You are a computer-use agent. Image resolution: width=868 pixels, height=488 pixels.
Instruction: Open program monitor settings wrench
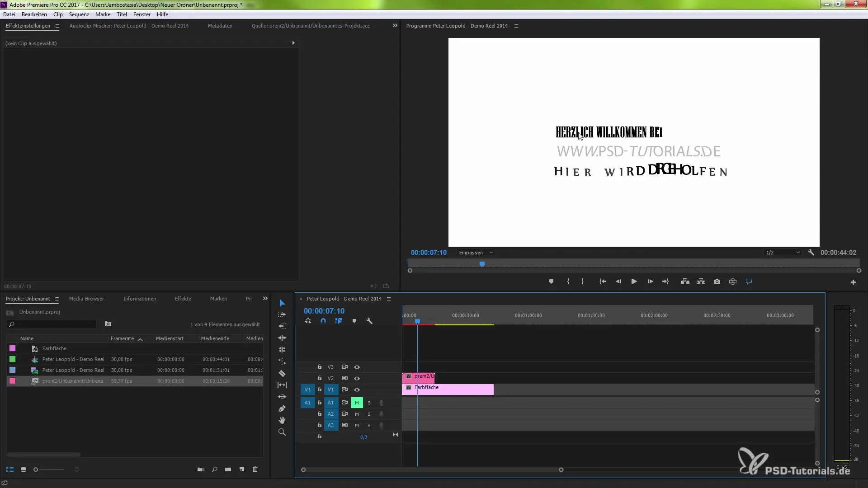(x=811, y=253)
